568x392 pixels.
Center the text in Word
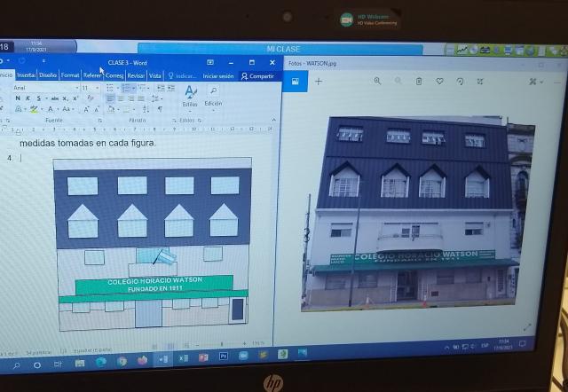tap(121, 98)
